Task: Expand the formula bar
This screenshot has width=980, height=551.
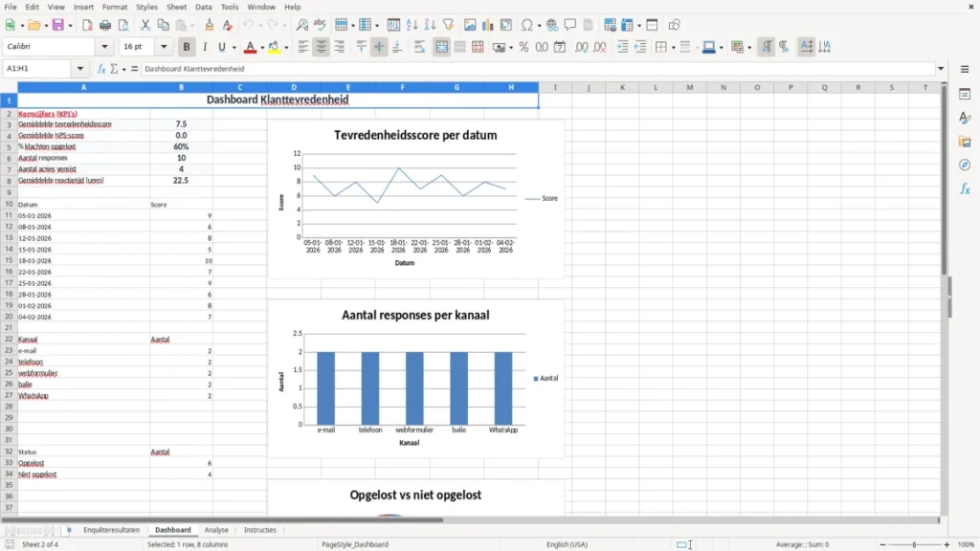Action: coord(941,69)
